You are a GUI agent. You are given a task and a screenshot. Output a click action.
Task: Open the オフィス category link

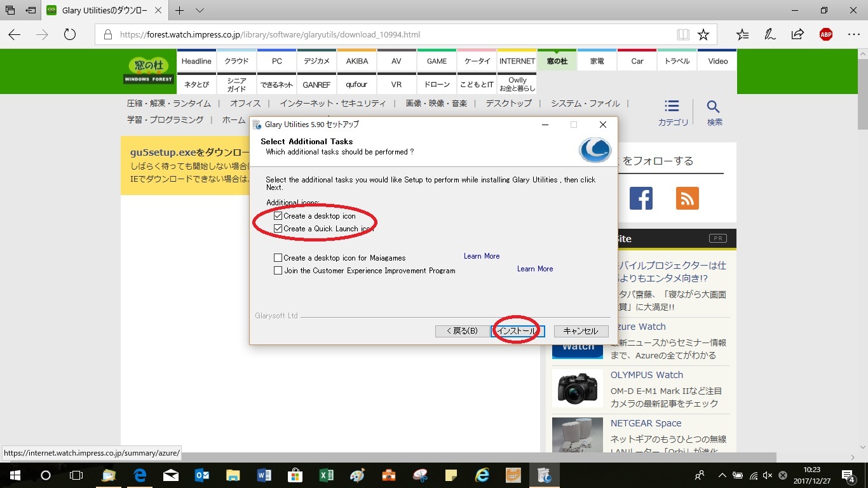point(245,103)
